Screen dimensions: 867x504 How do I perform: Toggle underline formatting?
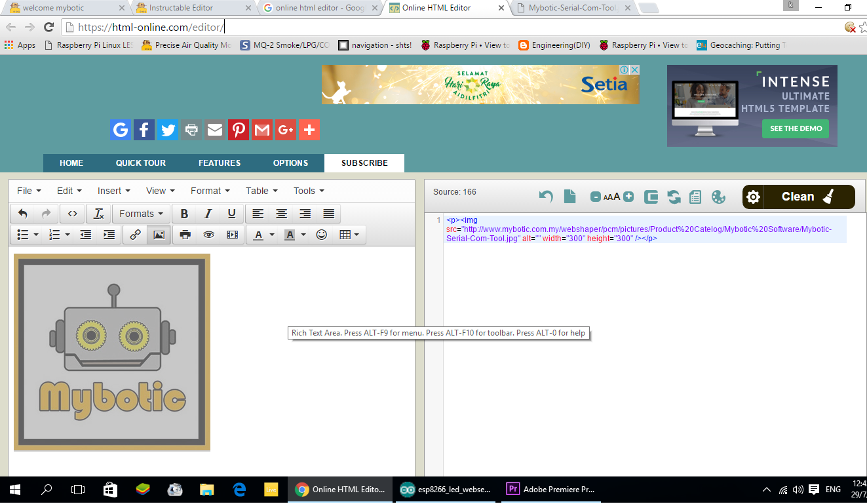coord(231,214)
